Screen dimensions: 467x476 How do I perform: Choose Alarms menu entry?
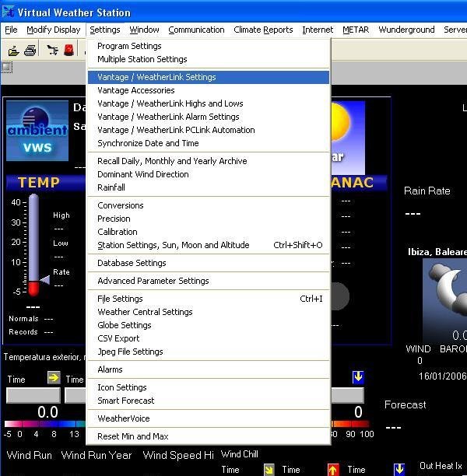point(209,369)
